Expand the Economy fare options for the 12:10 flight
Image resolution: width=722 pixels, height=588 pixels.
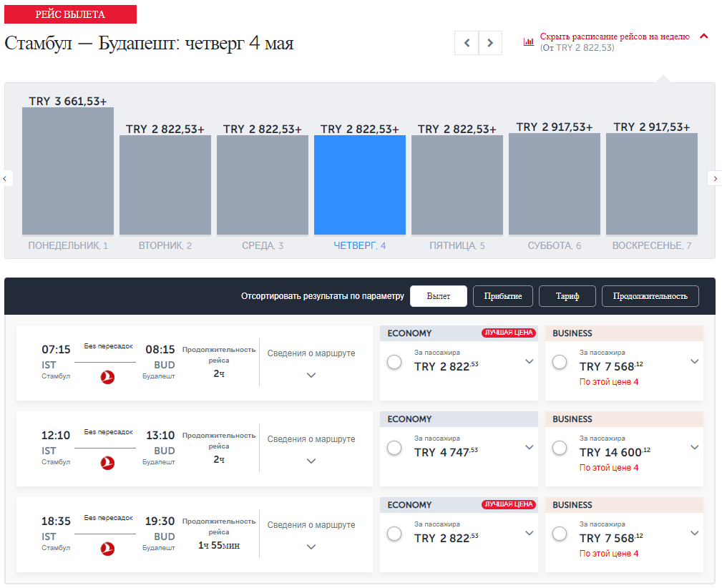[529, 448]
